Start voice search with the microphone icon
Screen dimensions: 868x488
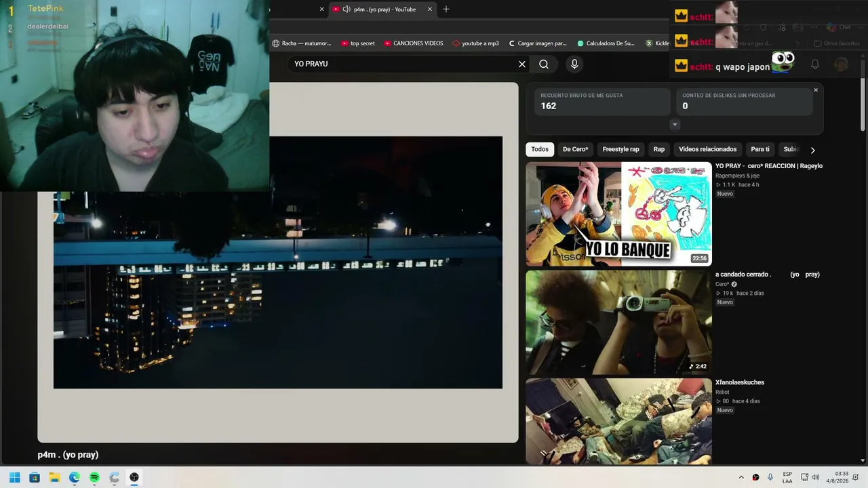[574, 64]
